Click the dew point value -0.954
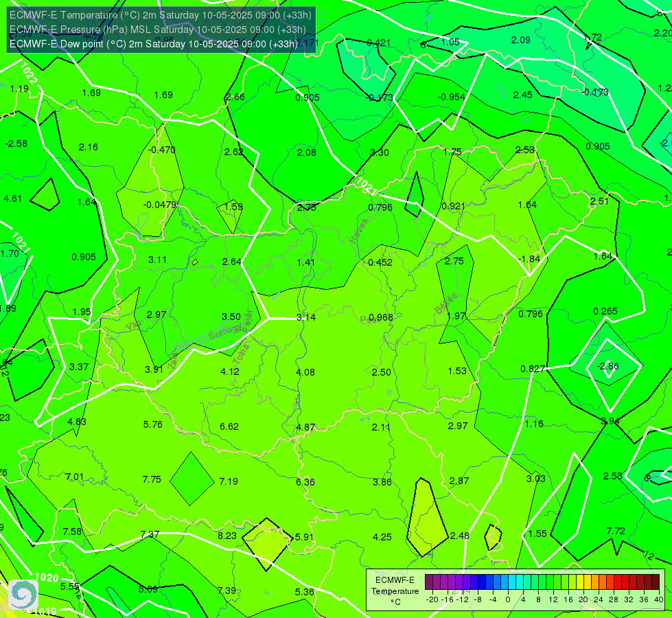Image resolution: width=672 pixels, height=618 pixels. click(451, 97)
